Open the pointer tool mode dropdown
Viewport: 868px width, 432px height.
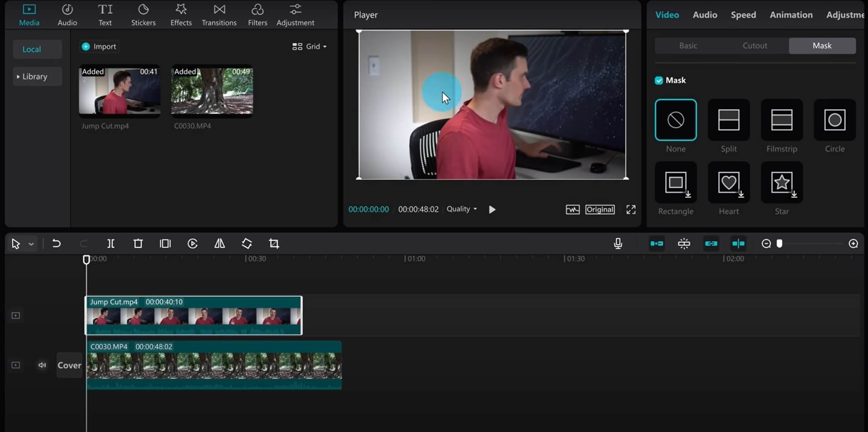tap(31, 244)
